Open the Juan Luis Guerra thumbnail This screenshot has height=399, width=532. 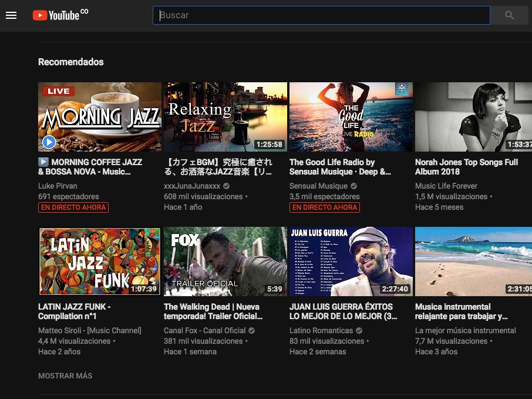[351, 261]
